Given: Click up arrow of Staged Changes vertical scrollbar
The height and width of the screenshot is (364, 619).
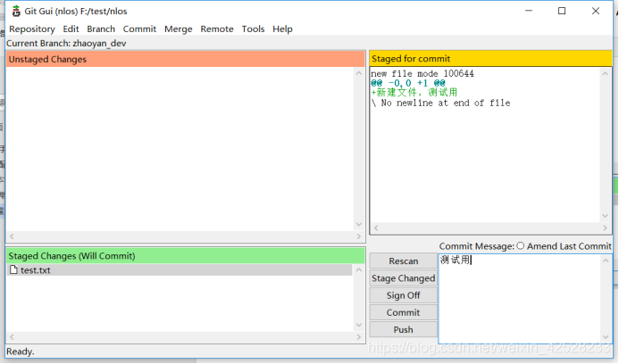Looking at the screenshot, I should [359, 269].
